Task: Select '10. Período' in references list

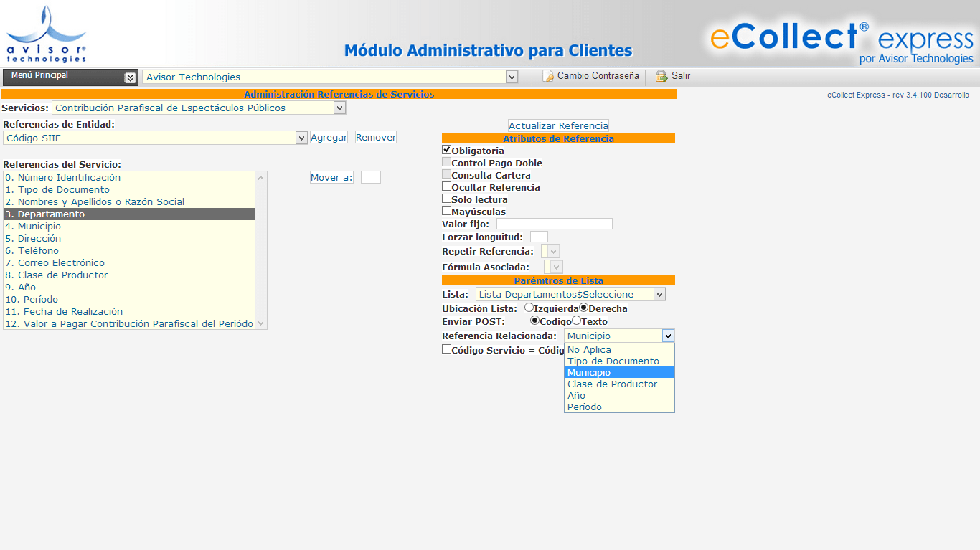Action: point(129,299)
